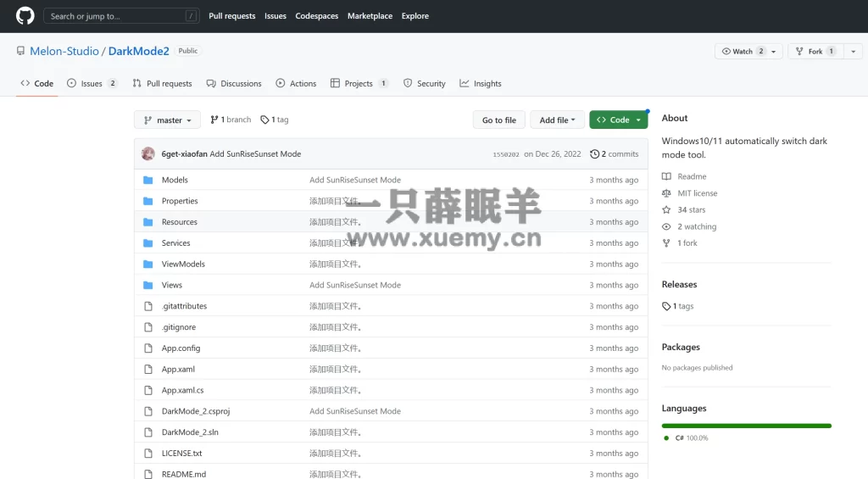This screenshot has width=868, height=479.
Task: Click the Resources folder icon
Action: [x=147, y=222]
